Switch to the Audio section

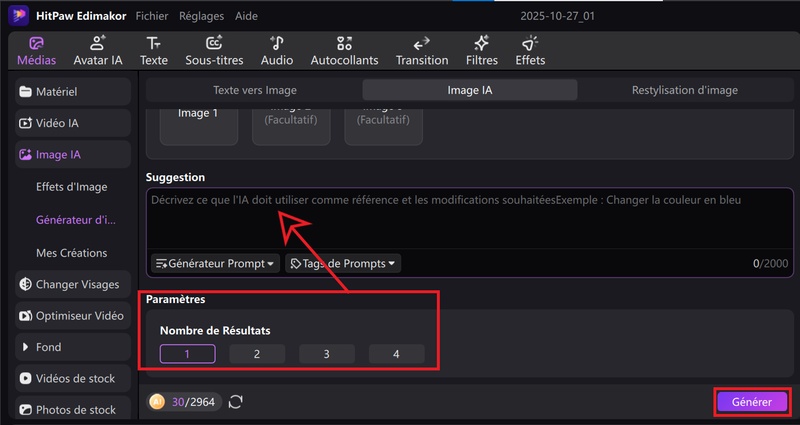click(x=277, y=51)
